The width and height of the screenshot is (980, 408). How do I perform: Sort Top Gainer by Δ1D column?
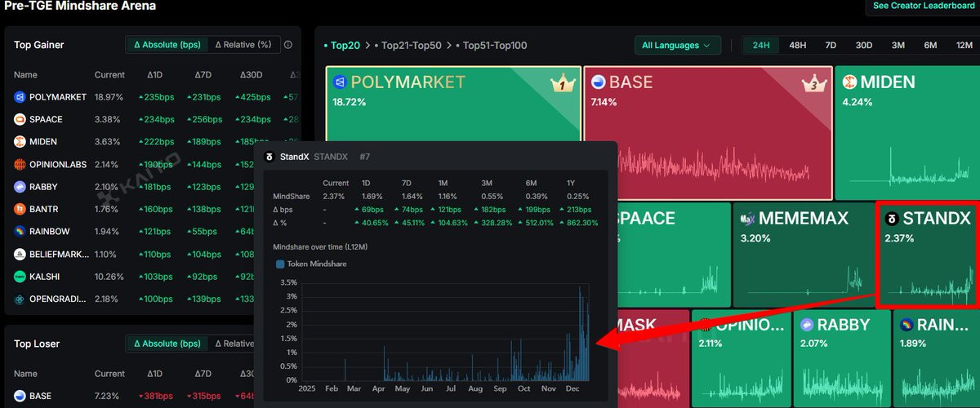click(155, 75)
